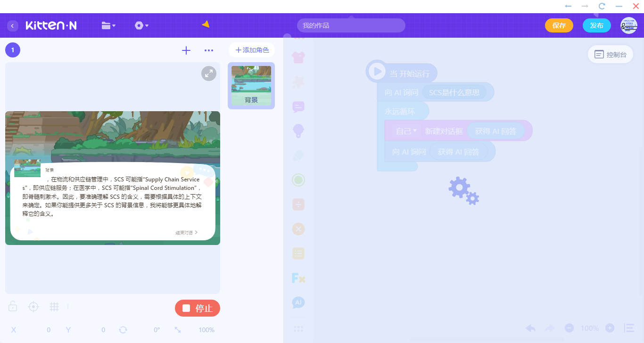Toggle the crosshair coordinate locator icon

coord(33,307)
